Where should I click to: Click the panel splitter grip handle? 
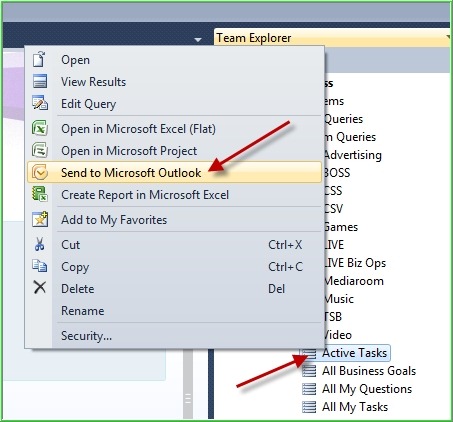[188, 399]
